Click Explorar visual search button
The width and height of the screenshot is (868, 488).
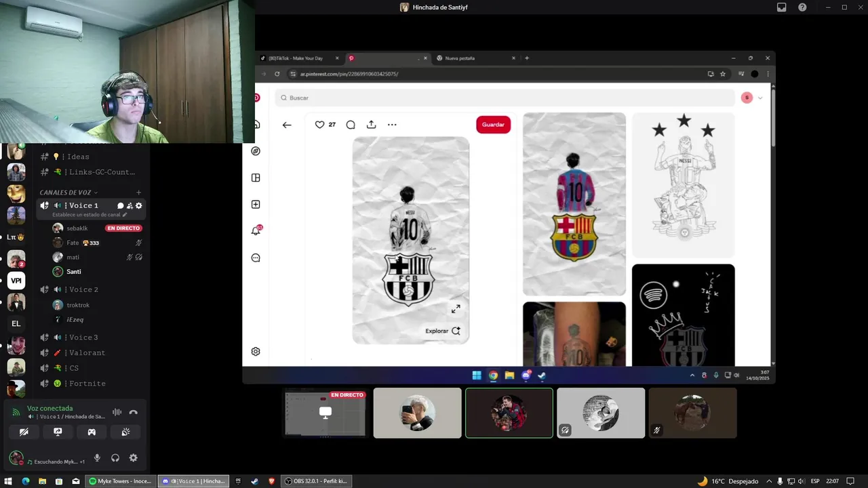pyautogui.click(x=443, y=331)
